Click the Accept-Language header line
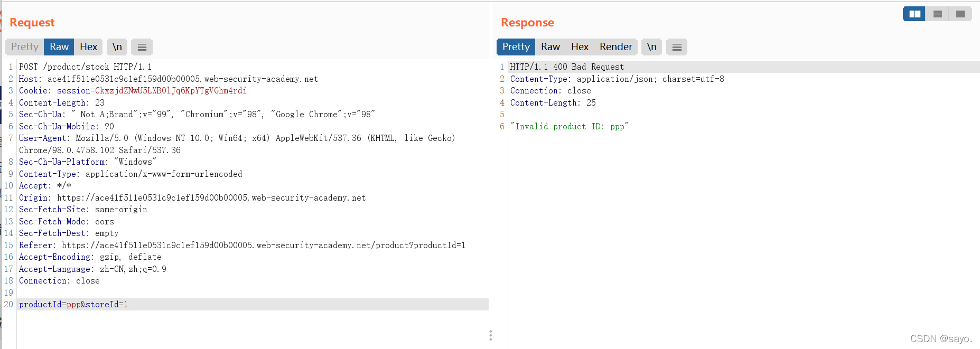The height and width of the screenshot is (349, 980). coord(92,269)
